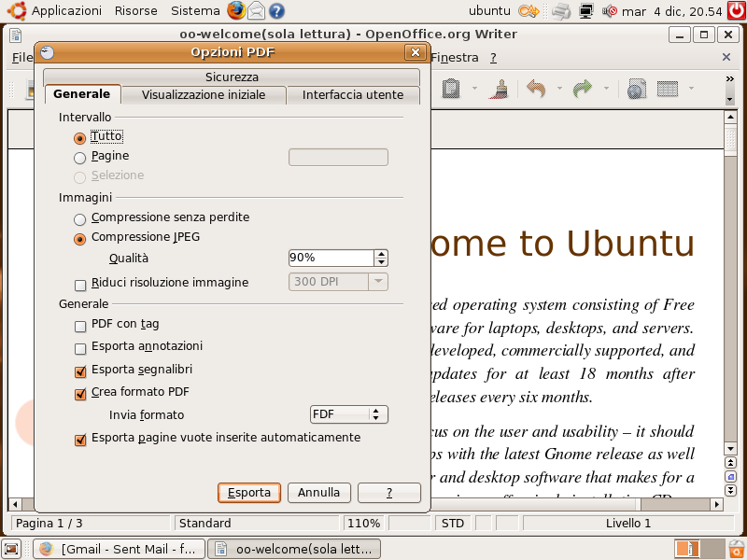The height and width of the screenshot is (560, 747).
Task: Select Compressione senza perdite radio button
Action: 80,219
